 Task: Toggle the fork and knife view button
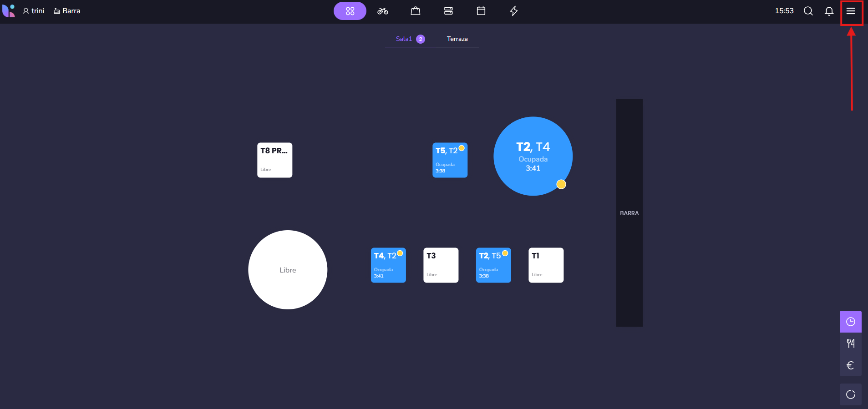[x=850, y=343]
